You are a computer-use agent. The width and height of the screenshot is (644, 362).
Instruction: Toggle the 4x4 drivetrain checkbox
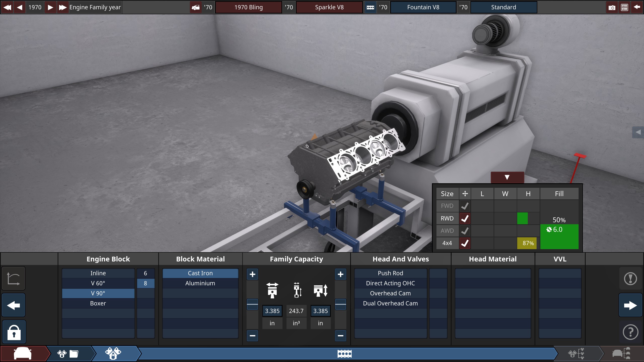coord(465,243)
